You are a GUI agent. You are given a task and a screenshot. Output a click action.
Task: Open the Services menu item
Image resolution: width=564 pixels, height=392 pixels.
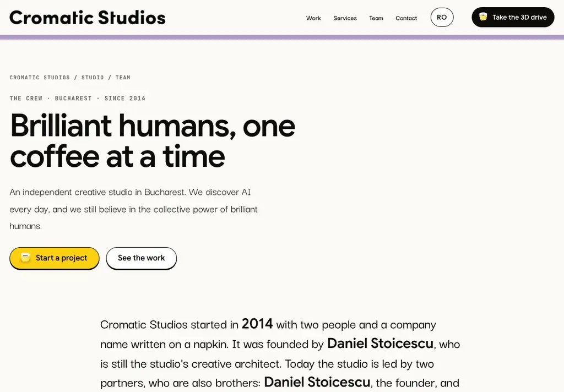click(345, 18)
